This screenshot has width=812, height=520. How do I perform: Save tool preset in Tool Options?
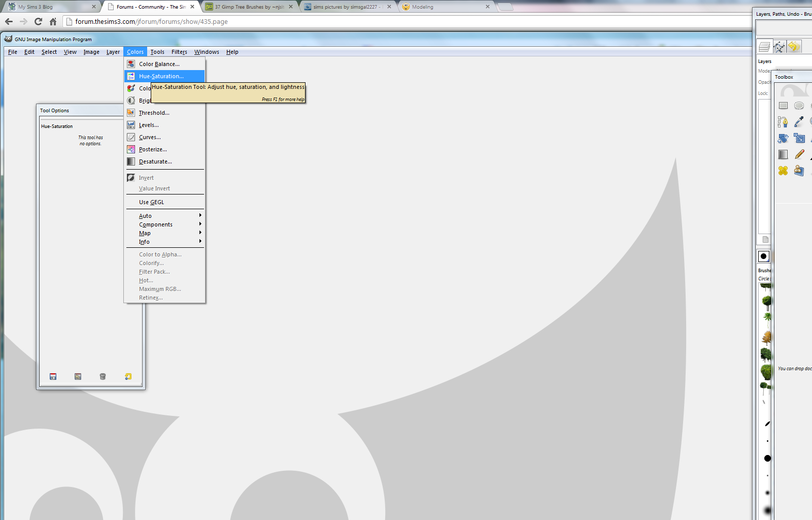click(53, 376)
